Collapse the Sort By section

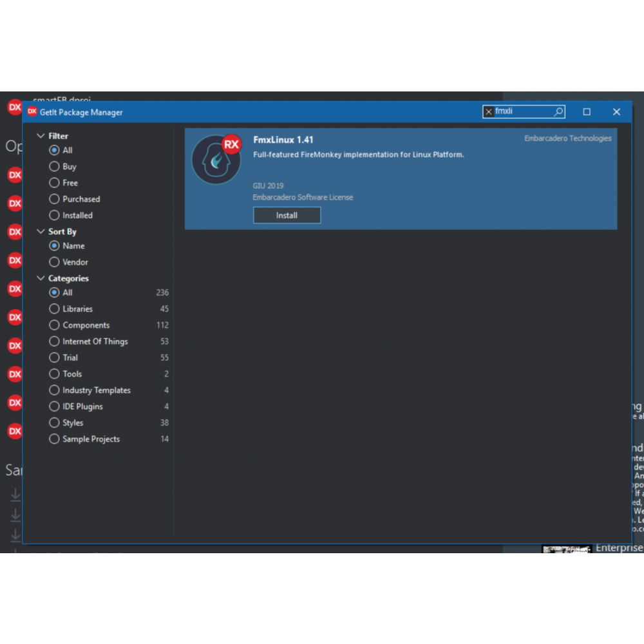pos(41,232)
